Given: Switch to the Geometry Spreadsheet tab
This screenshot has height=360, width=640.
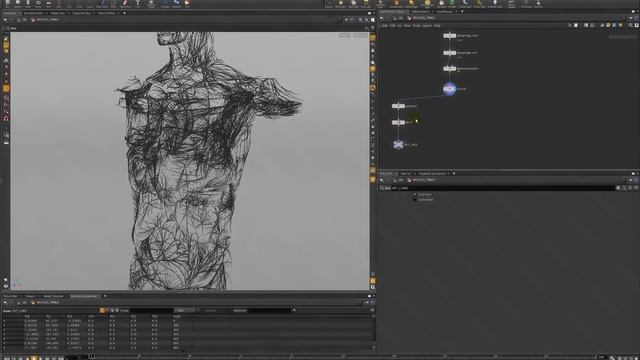Looking at the screenshot, I should tap(84, 296).
